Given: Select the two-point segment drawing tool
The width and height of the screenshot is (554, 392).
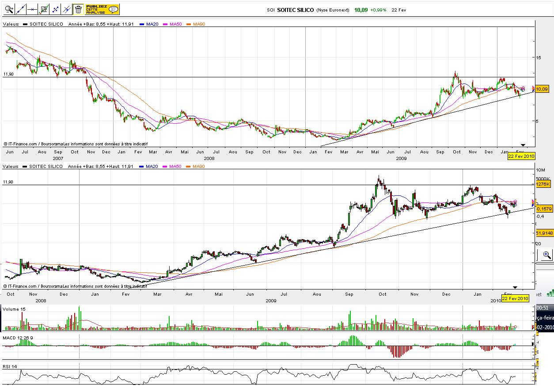Looking at the screenshot, I should 55,8.
